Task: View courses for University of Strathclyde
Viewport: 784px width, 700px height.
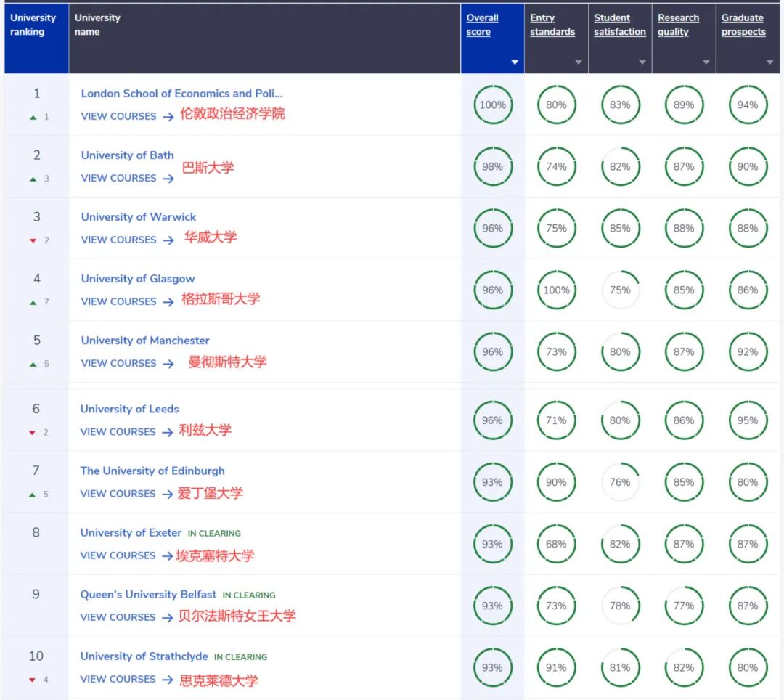Action: (126, 680)
